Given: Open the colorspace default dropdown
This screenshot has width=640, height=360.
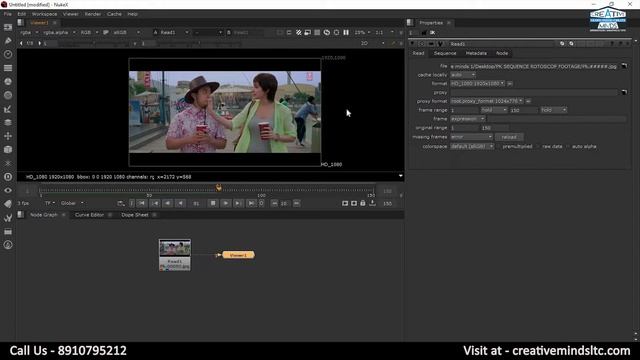Looking at the screenshot, I should click(x=472, y=146).
